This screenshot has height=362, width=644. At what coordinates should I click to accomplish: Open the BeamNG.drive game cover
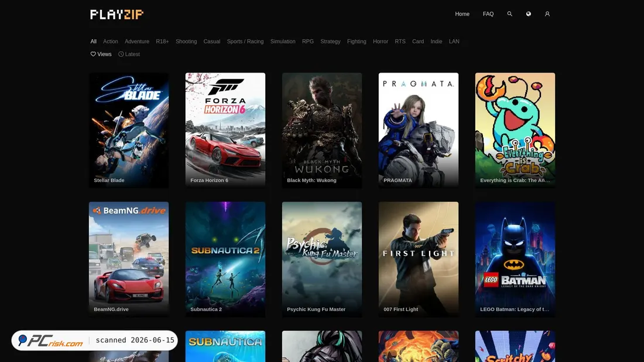pos(129,259)
